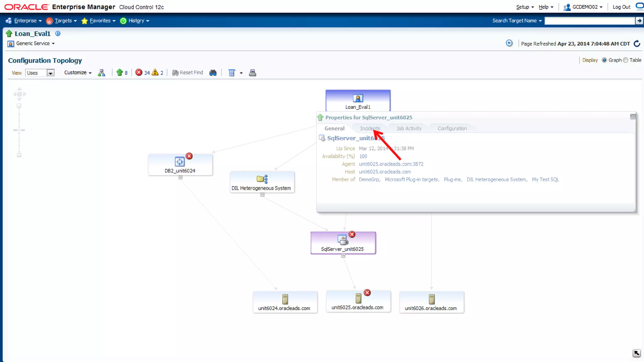This screenshot has height=362, width=644.
Task: Select the Loan_Eval1 node in graph
Action: point(358,101)
